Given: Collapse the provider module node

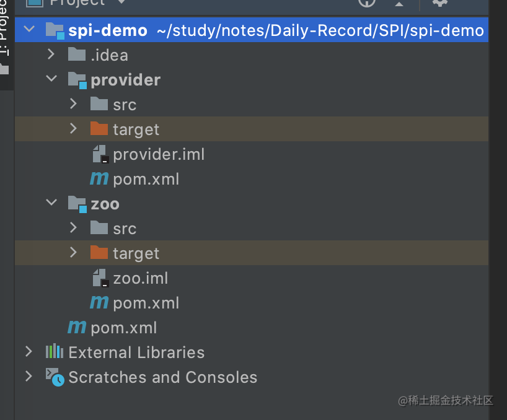Looking at the screenshot, I should tap(51, 79).
